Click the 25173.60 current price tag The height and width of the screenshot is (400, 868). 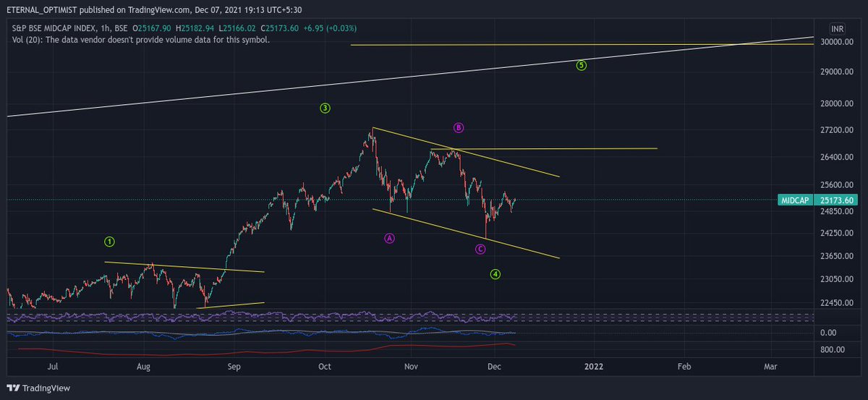tap(835, 200)
